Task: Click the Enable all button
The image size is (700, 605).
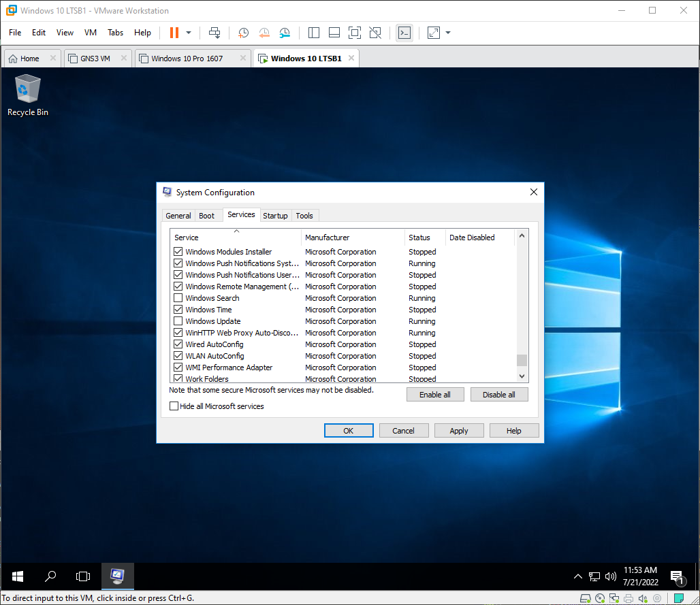Action: point(435,395)
